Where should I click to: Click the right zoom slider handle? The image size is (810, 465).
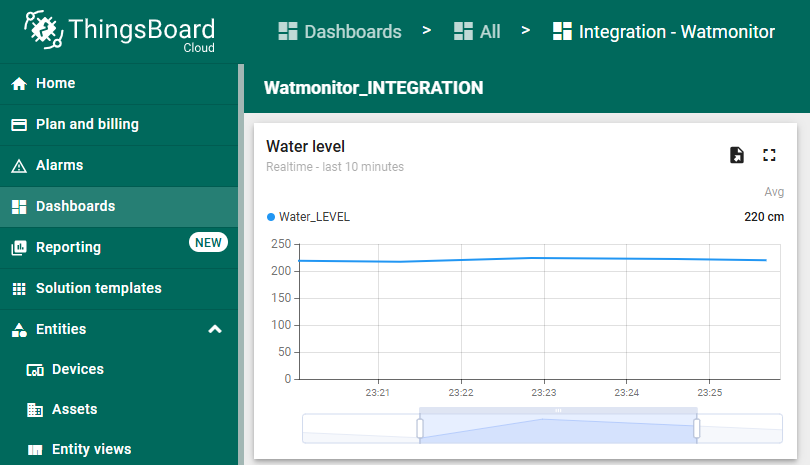click(x=696, y=428)
